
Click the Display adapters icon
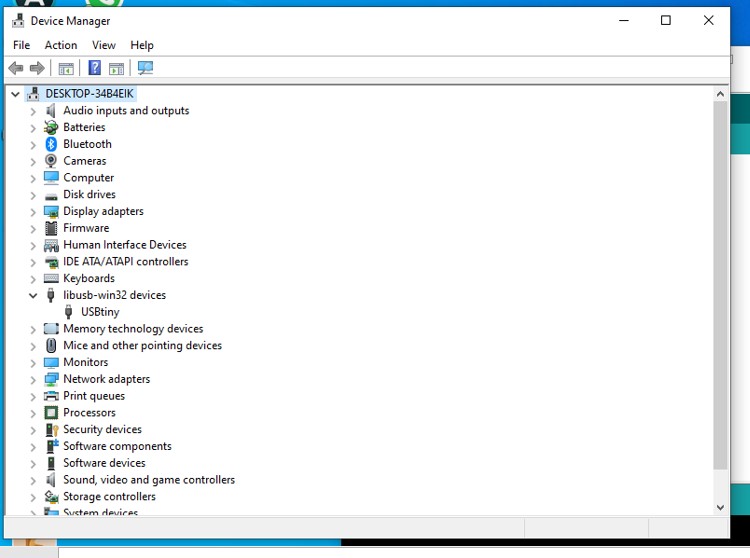tap(51, 211)
